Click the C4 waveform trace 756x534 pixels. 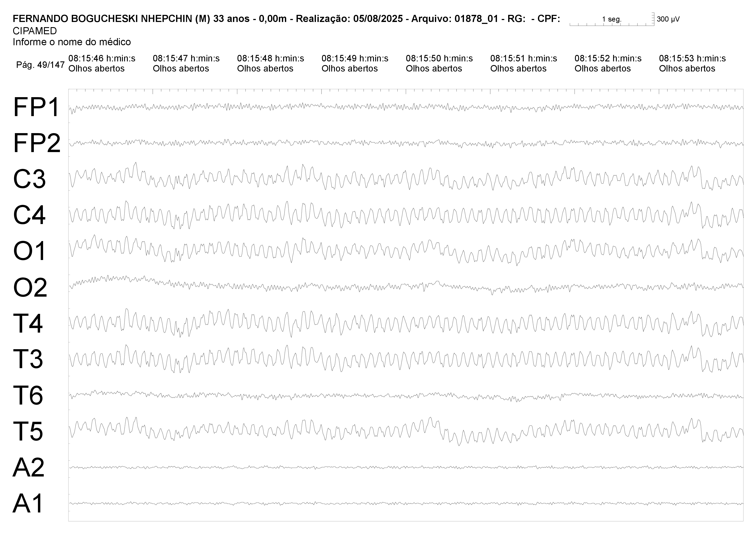point(406,215)
